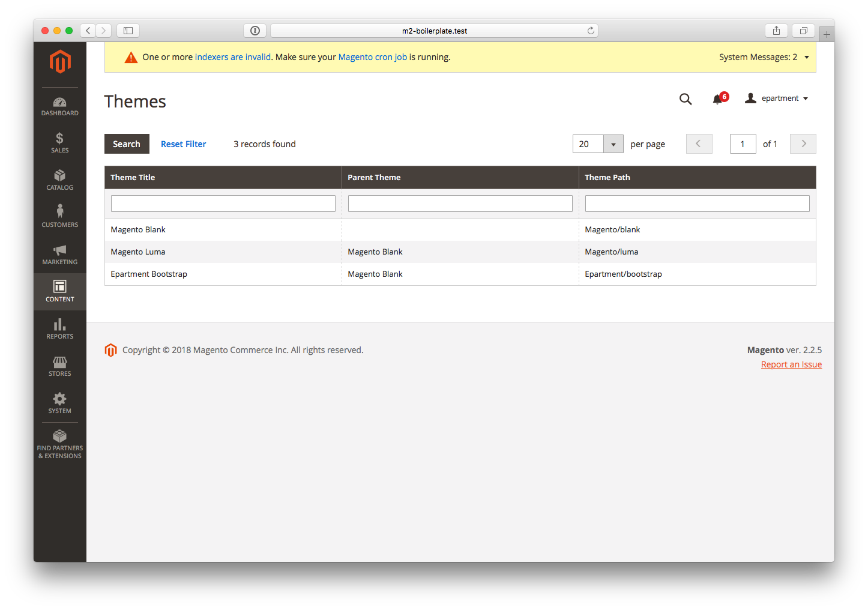Click Report an Issue link
The height and width of the screenshot is (610, 868).
click(x=791, y=364)
